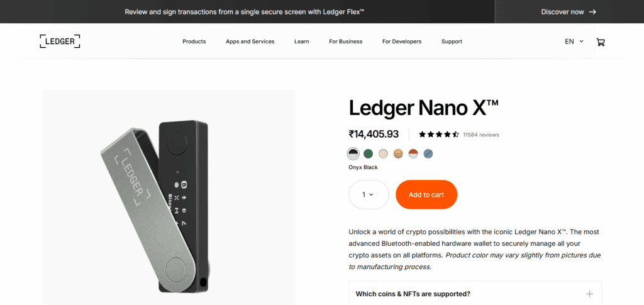Open the Apps and Services menu
The height and width of the screenshot is (305, 644).
250,42
